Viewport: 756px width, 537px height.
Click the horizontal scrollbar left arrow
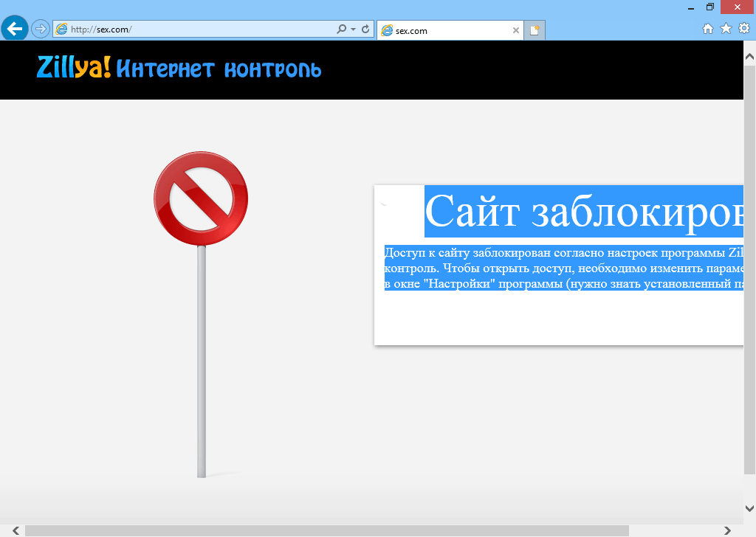tap(16, 531)
